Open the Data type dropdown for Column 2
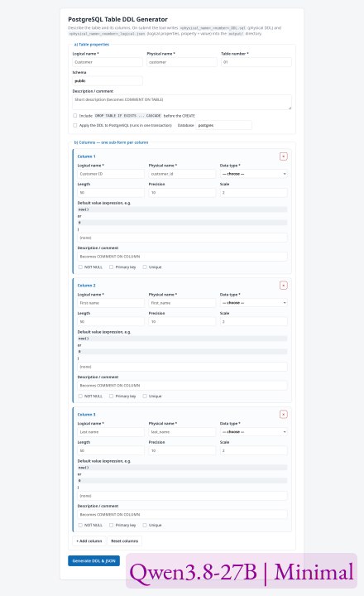This screenshot has width=364, height=596. [253, 303]
